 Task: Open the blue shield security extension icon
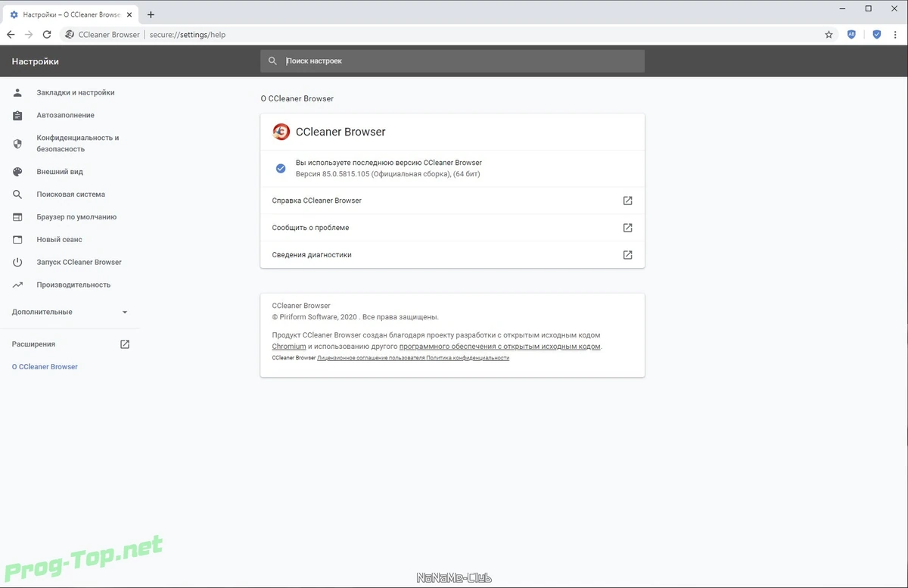[877, 34]
